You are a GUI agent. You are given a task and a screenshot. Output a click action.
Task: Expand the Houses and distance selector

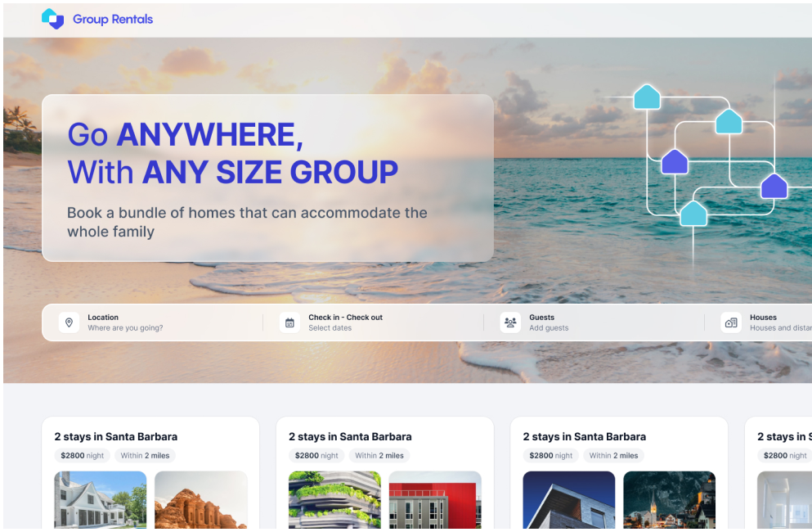[765, 322]
